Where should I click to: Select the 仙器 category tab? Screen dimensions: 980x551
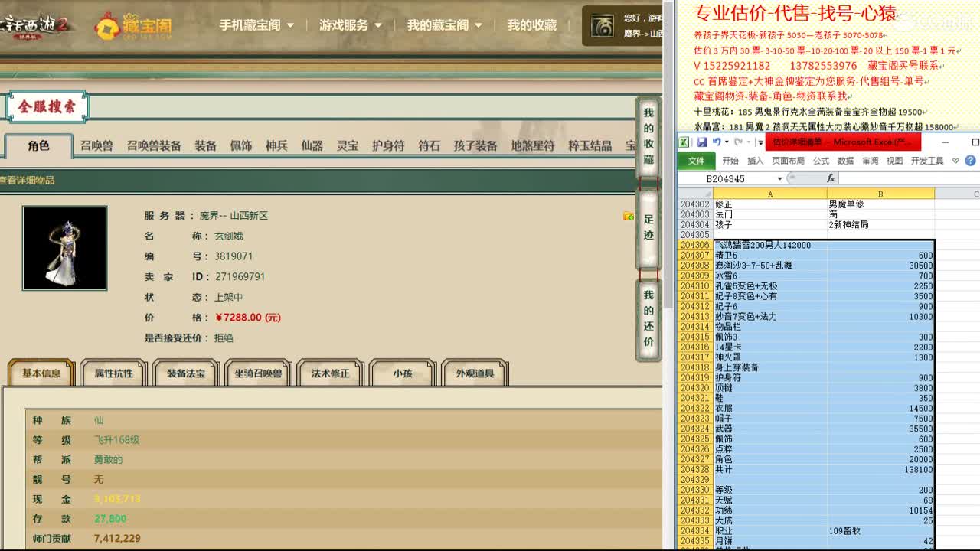pyautogui.click(x=312, y=145)
